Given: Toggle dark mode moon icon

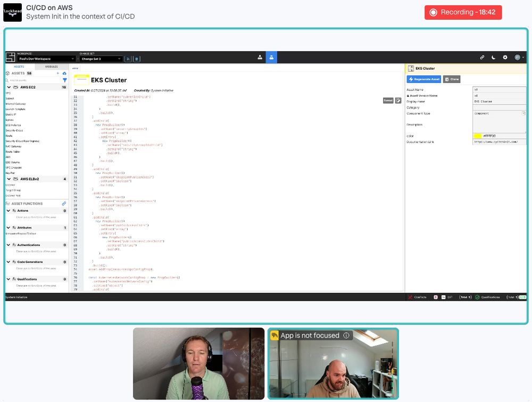Looking at the screenshot, I should pyautogui.click(x=493, y=57).
